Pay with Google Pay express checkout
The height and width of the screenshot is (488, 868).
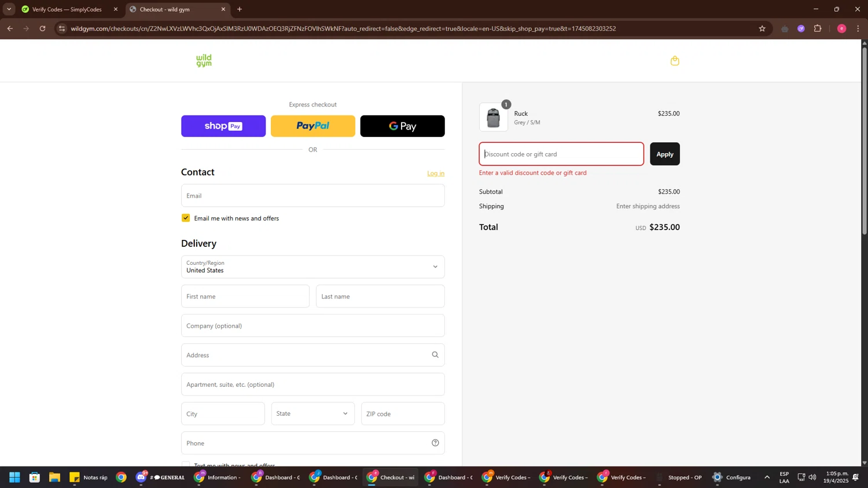tap(403, 126)
